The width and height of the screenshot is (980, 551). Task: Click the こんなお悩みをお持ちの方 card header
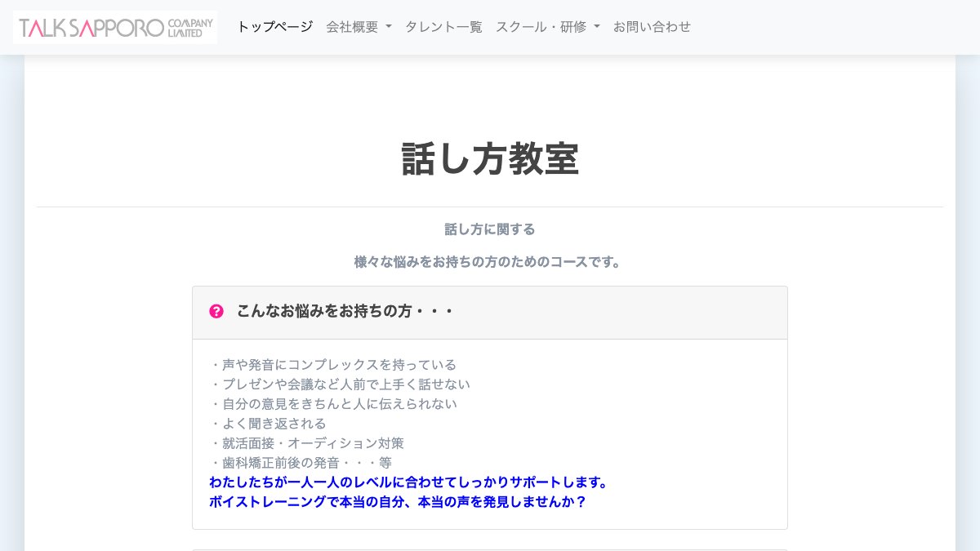[x=490, y=312]
